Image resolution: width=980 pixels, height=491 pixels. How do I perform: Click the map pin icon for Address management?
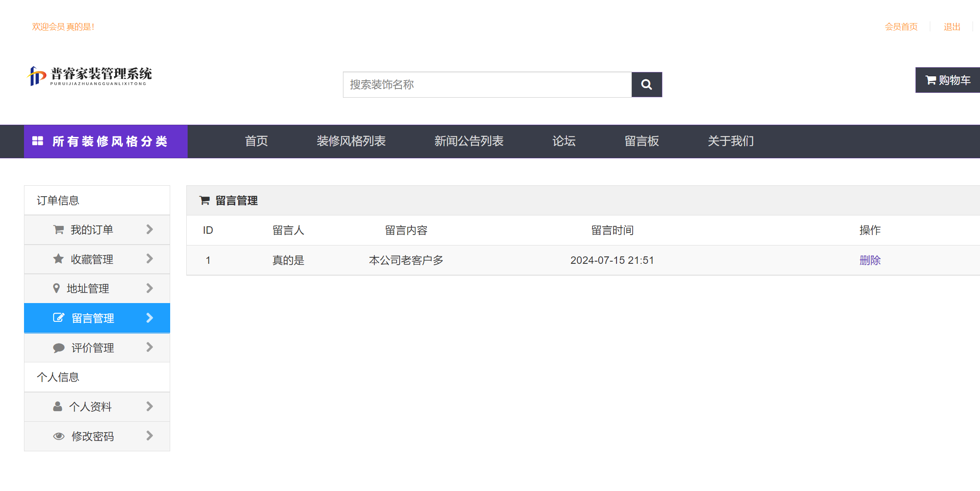click(x=56, y=288)
